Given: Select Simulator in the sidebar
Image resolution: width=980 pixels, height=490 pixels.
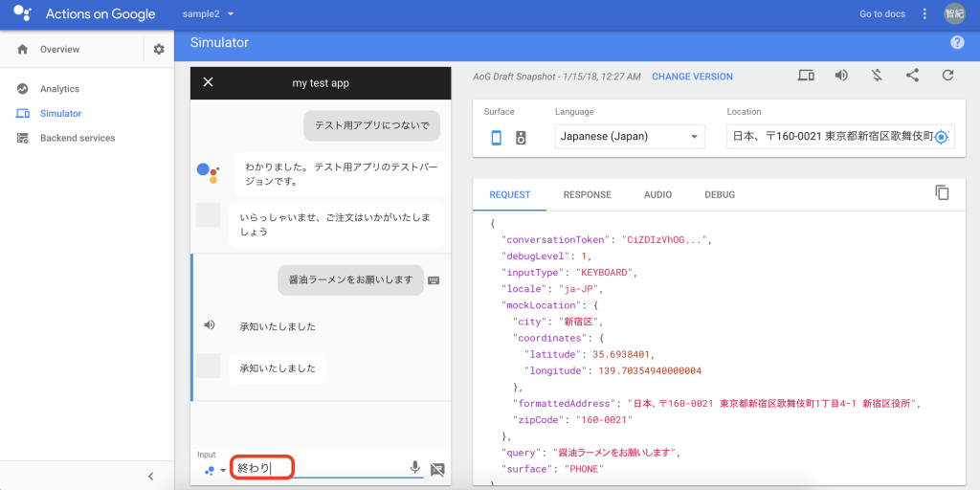Looking at the screenshot, I should pyautogui.click(x=60, y=114).
